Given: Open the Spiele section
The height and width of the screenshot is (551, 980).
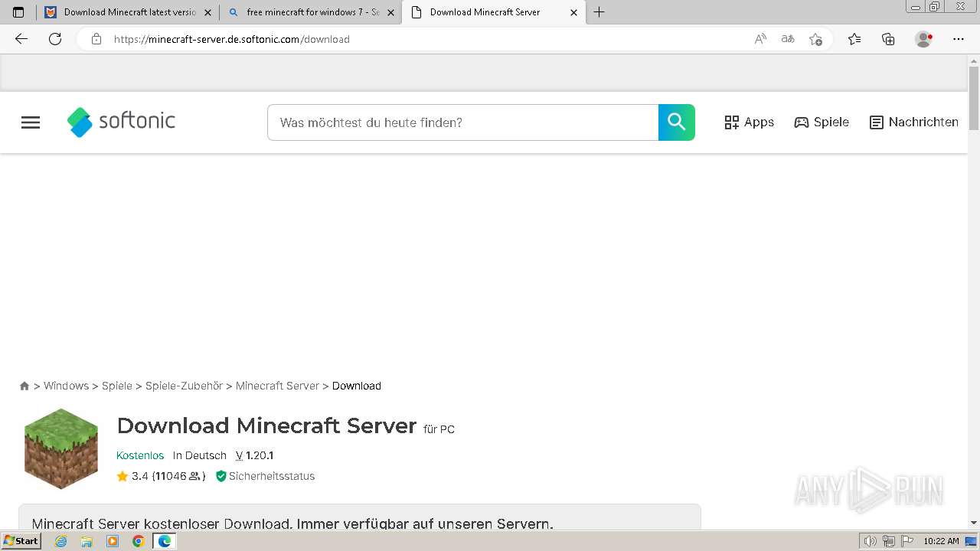Looking at the screenshot, I should tap(822, 122).
